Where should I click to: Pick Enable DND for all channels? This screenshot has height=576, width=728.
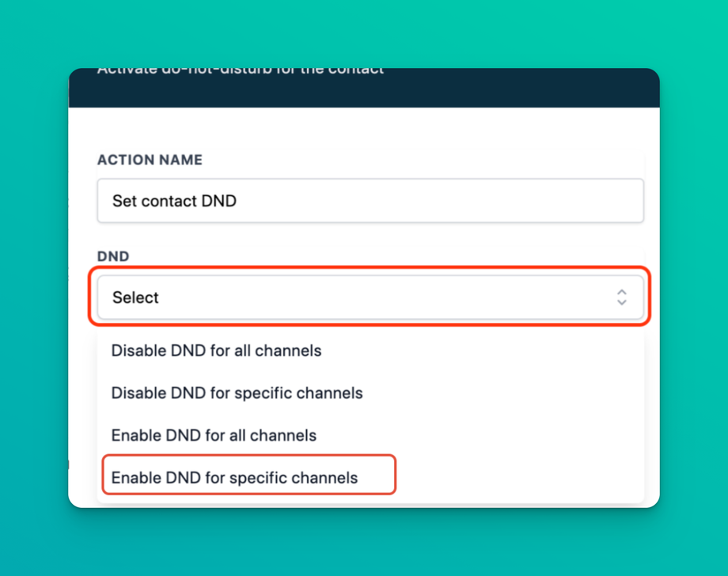coord(214,436)
